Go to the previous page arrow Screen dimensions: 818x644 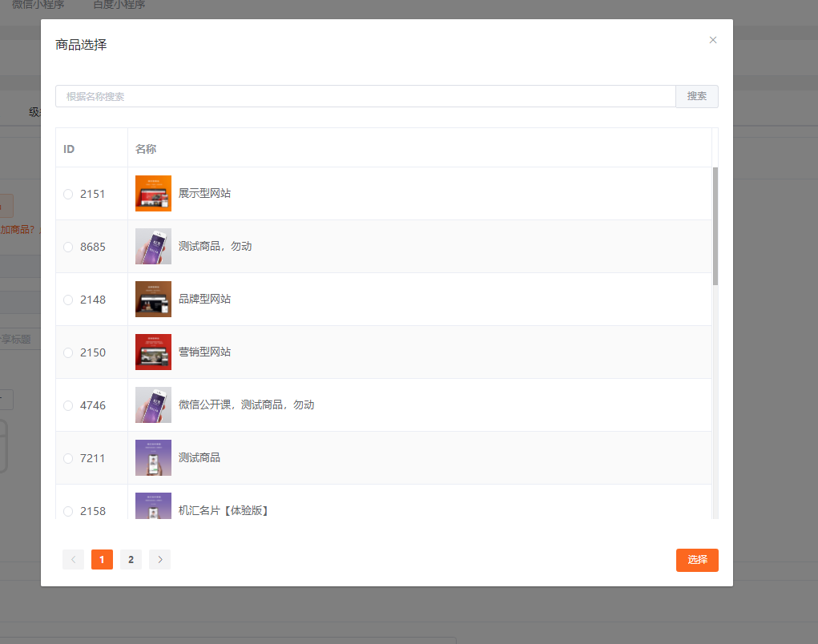74,560
